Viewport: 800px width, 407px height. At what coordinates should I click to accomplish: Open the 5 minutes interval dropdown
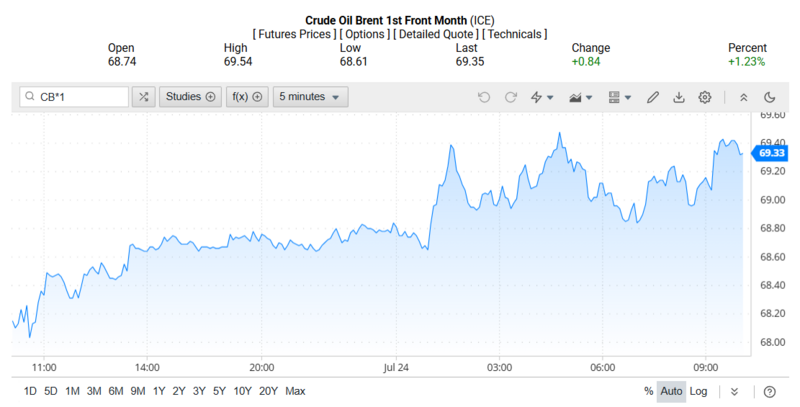pos(311,97)
